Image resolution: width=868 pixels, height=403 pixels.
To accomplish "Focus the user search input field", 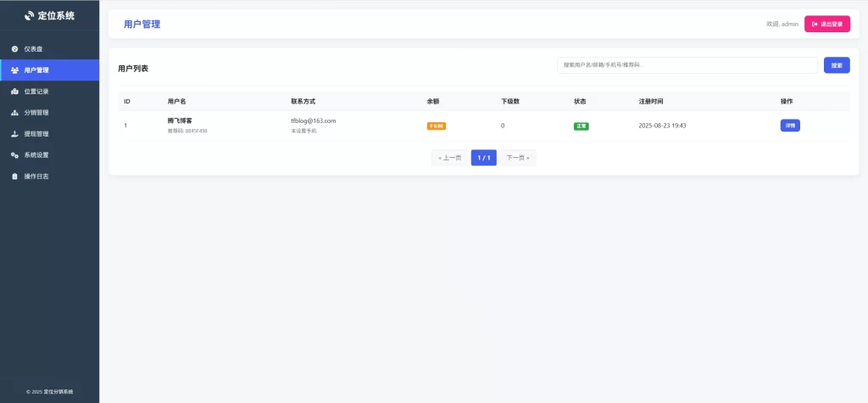I will click(687, 65).
